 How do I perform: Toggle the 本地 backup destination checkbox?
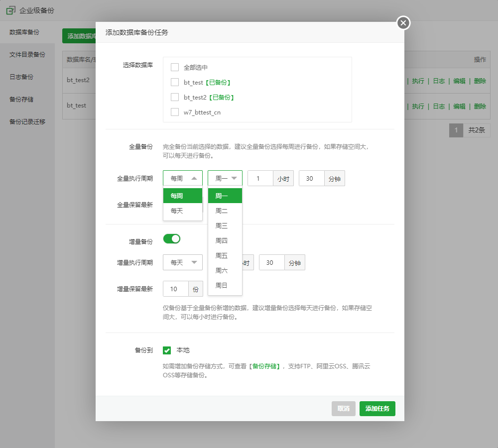point(167,350)
